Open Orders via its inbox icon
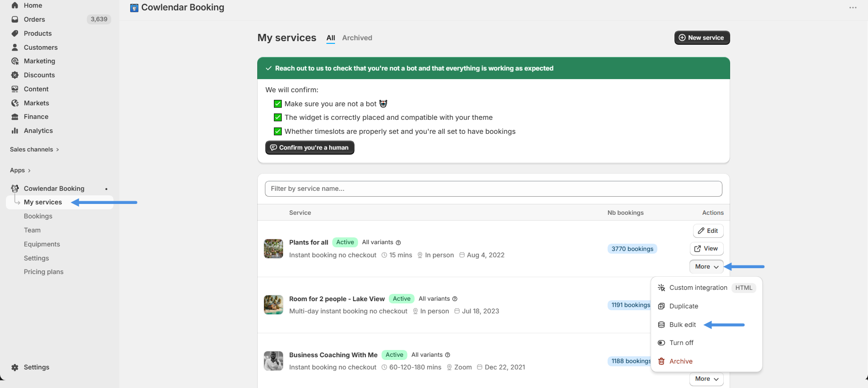 tap(15, 19)
